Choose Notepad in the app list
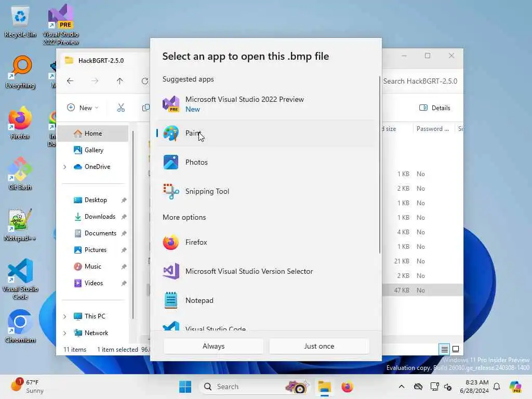 [266, 301]
